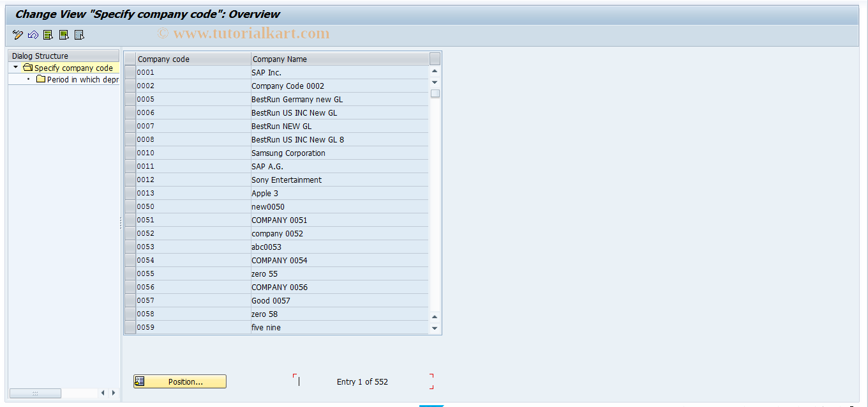
Task: Click the table scroll up arrow at top
Action: (435, 71)
